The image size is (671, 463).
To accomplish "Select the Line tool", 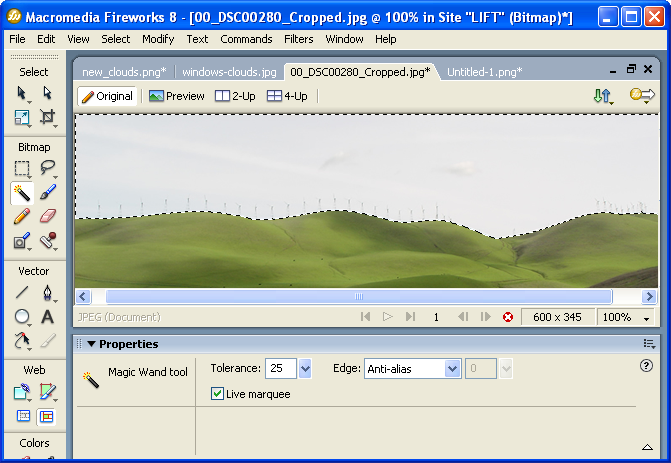I will click(22, 293).
